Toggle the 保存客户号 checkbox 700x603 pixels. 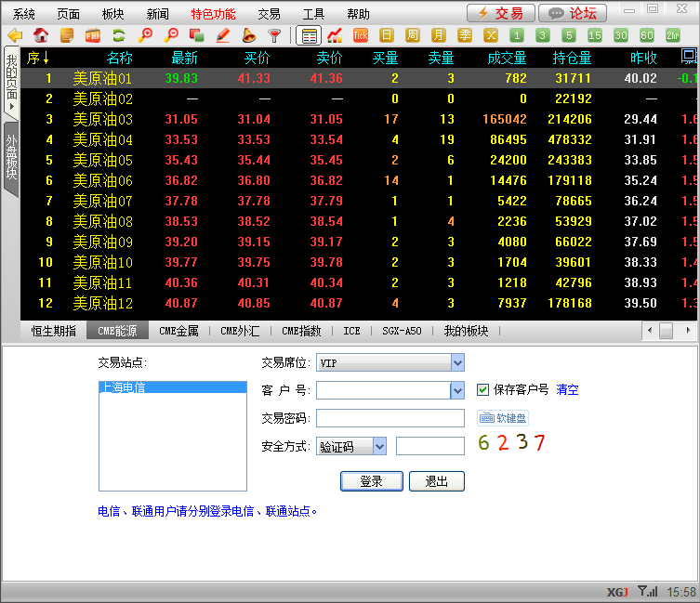[482, 390]
